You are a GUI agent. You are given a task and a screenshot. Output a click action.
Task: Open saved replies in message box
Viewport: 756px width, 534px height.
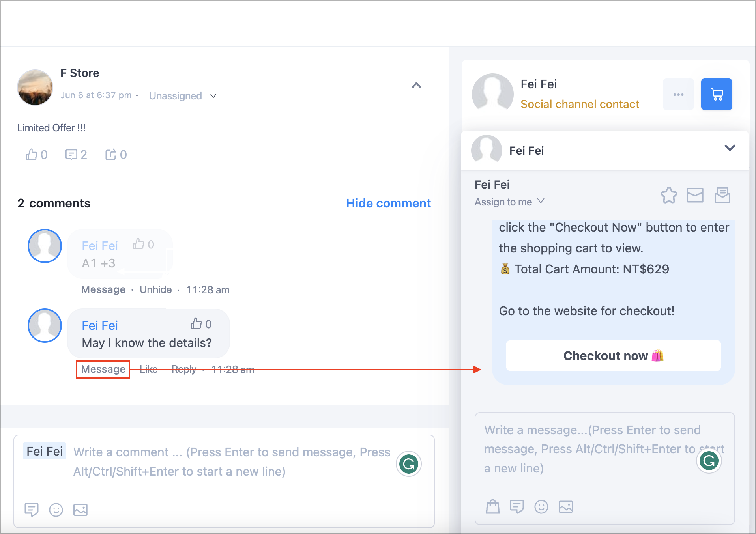(517, 506)
